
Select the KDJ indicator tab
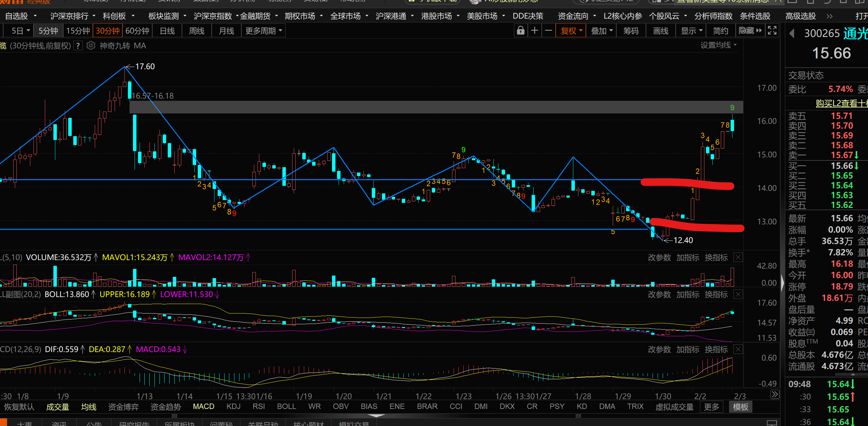tap(233, 406)
